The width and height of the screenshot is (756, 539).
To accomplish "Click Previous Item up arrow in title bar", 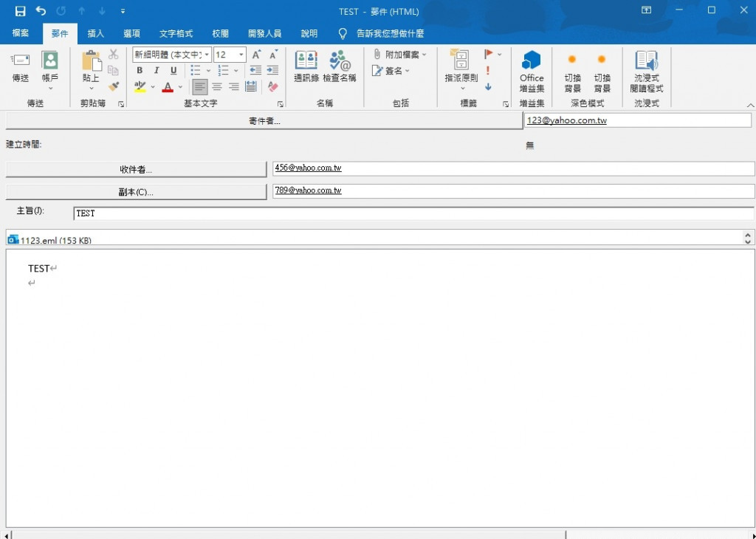I will pyautogui.click(x=81, y=10).
